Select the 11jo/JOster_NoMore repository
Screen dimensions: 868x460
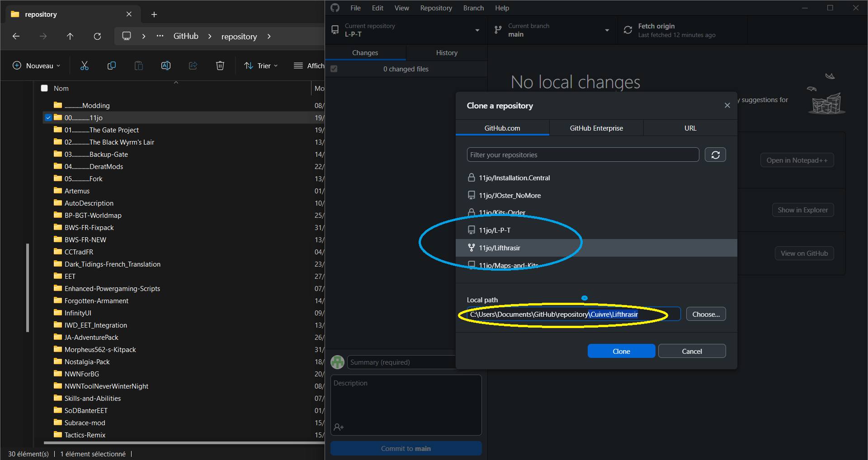click(x=596, y=195)
